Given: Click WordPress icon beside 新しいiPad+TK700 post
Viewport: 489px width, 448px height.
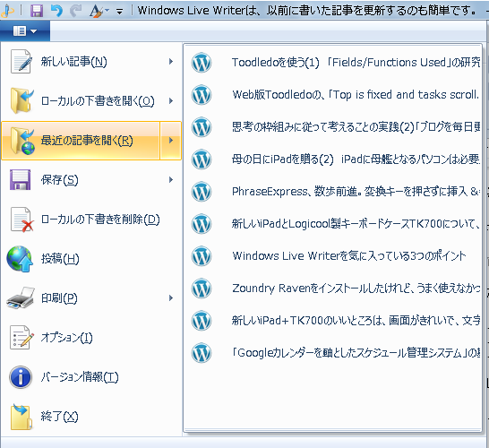Looking at the screenshot, I should 202,321.
